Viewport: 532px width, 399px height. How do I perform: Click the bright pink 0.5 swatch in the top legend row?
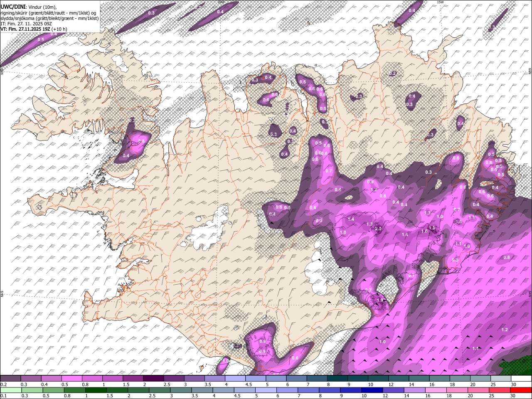71,379
